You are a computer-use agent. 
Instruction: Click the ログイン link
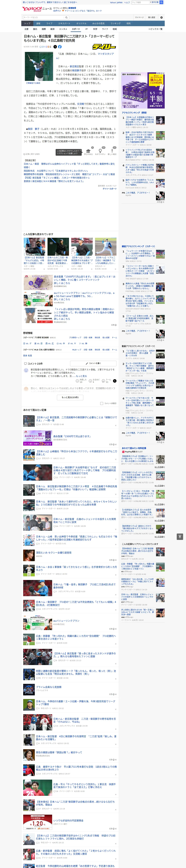[57, 11]
